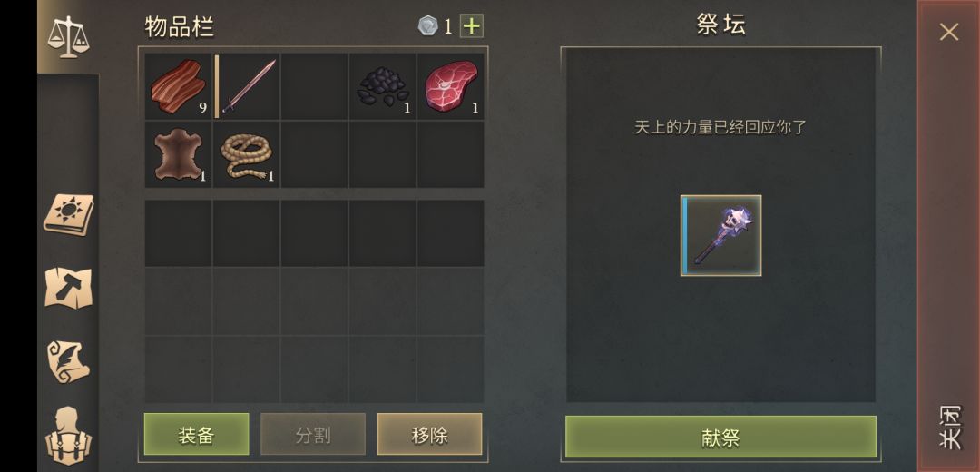Open the character backpack inventory icon

(68, 436)
